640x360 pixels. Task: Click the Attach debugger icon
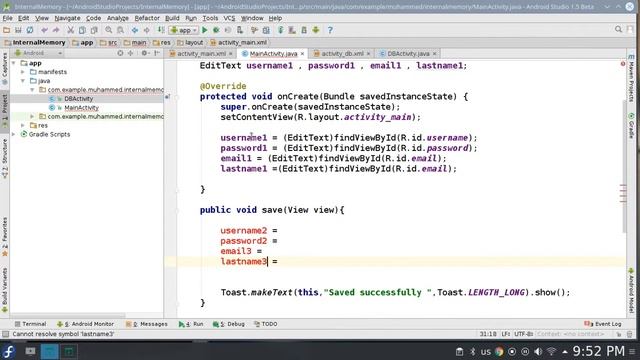coord(240,30)
